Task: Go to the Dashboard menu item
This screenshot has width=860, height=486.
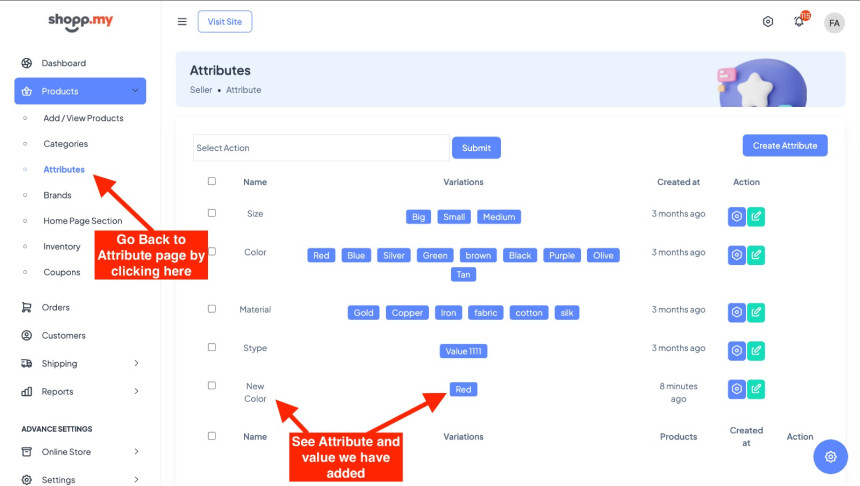Action: (x=63, y=63)
